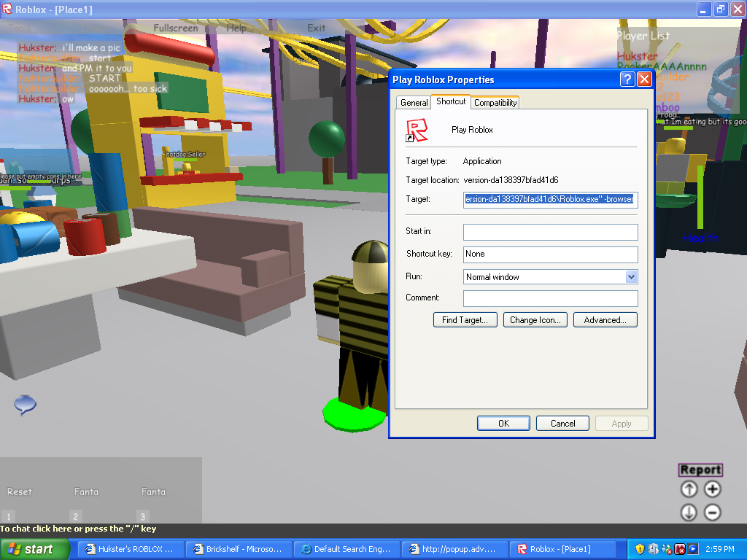Click the OK button
The width and height of the screenshot is (747, 560).
(503, 424)
